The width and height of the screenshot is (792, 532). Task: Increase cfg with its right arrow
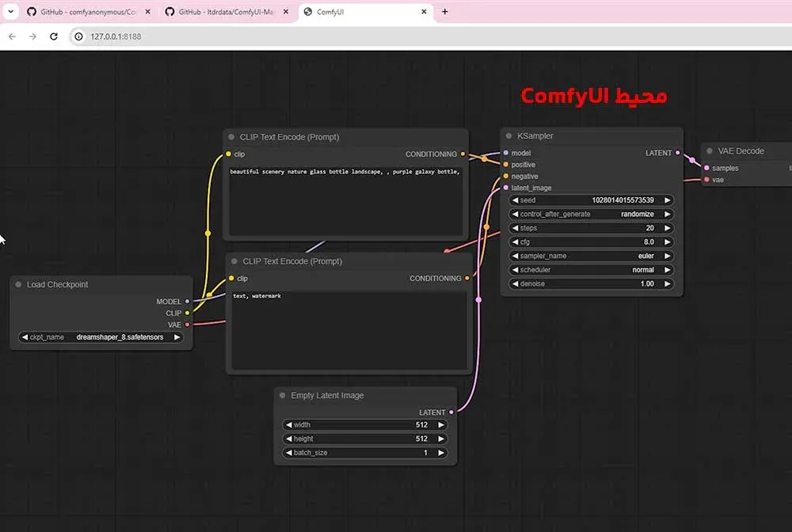point(667,241)
